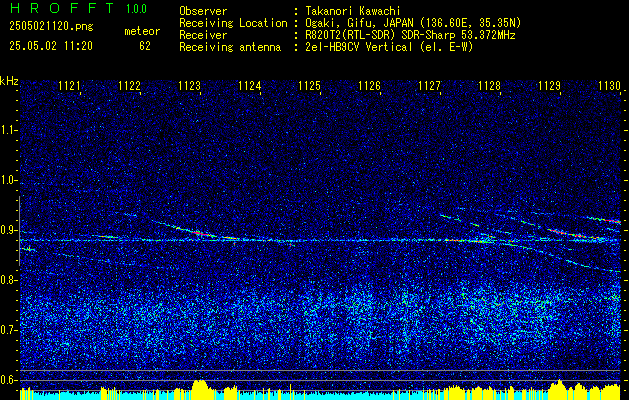This screenshot has height=400, width=629.
Task: Click the 1.0 kHz axis label
Action: click(7, 181)
